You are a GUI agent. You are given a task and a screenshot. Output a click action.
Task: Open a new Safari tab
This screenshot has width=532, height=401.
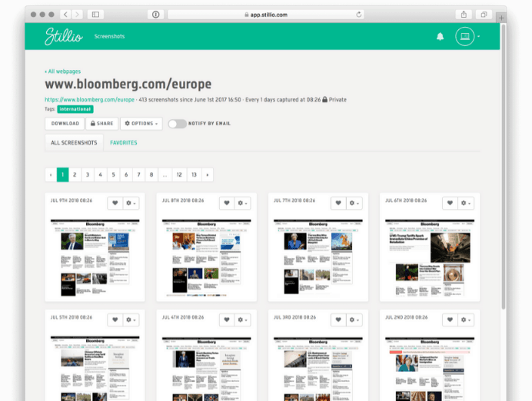[x=501, y=18]
